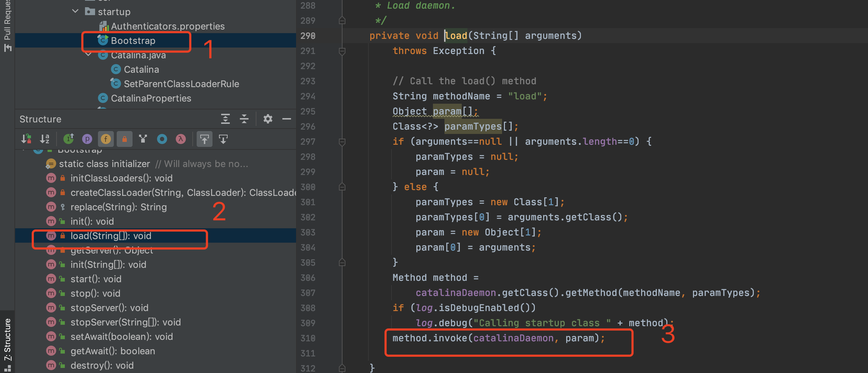Click the icon below Pull Requests tab
This screenshot has height=373, width=868.
[8, 48]
